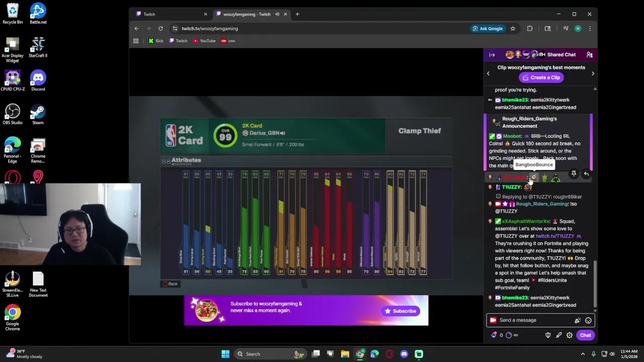The width and height of the screenshot is (644, 362).
Task: Click the twitch.tv address bar
Action: pos(322,29)
